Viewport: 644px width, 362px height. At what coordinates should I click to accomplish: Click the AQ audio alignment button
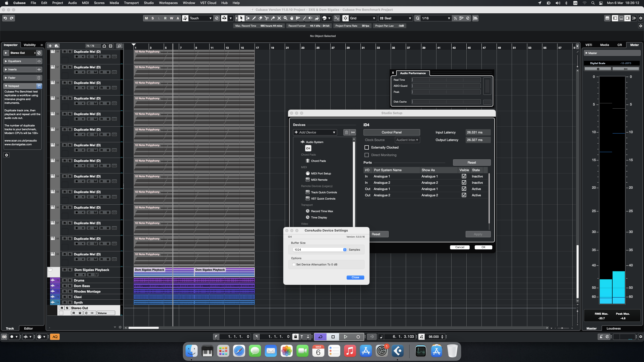(x=55, y=337)
